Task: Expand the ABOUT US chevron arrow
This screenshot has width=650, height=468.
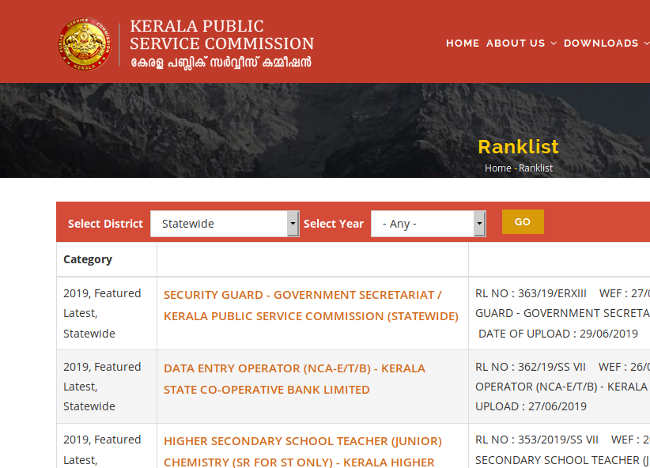Action: (553, 43)
